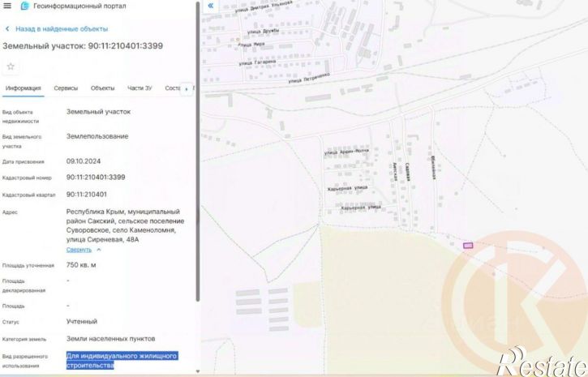Click the Геоинформационный портал logo icon
The height and width of the screenshot is (377, 588).
pyautogui.click(x=24, y=6)
